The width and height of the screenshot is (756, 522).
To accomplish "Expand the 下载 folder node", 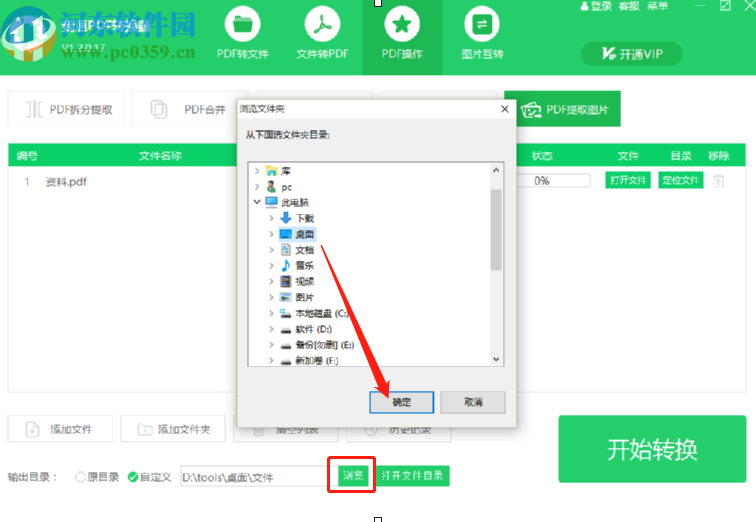I will (271, 218).
